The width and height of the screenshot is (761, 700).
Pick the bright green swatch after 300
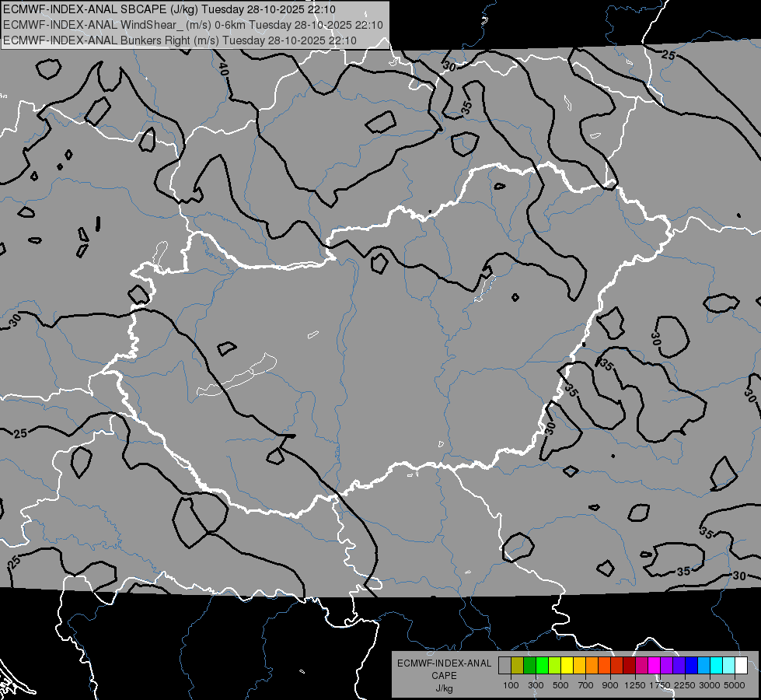coord(542,666)
